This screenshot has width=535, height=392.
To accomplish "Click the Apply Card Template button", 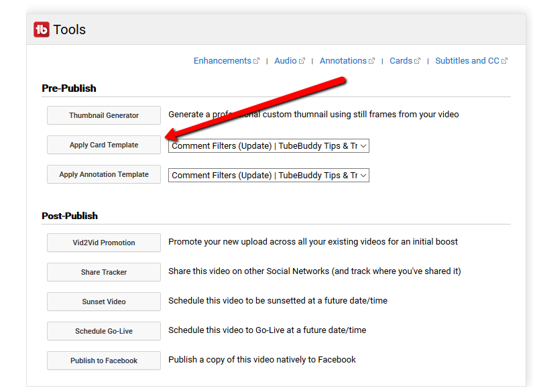I will [104, 145].
